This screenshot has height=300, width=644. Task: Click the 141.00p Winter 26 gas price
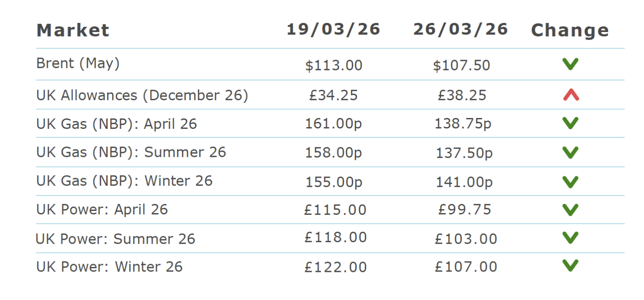[464, 182]
